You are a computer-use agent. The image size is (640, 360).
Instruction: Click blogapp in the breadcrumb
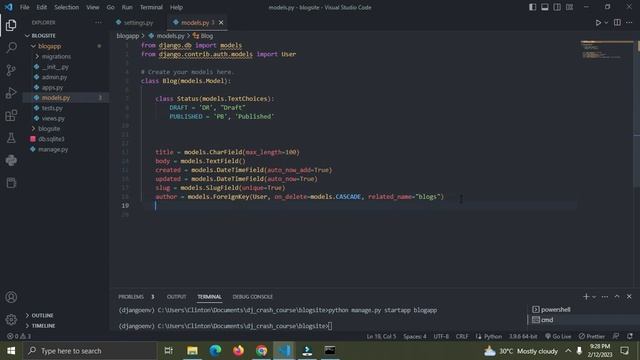point(127,36)
